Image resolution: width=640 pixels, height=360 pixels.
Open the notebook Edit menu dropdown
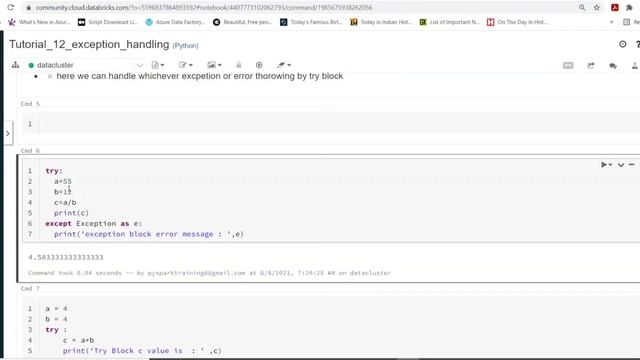tap(185, 65)
